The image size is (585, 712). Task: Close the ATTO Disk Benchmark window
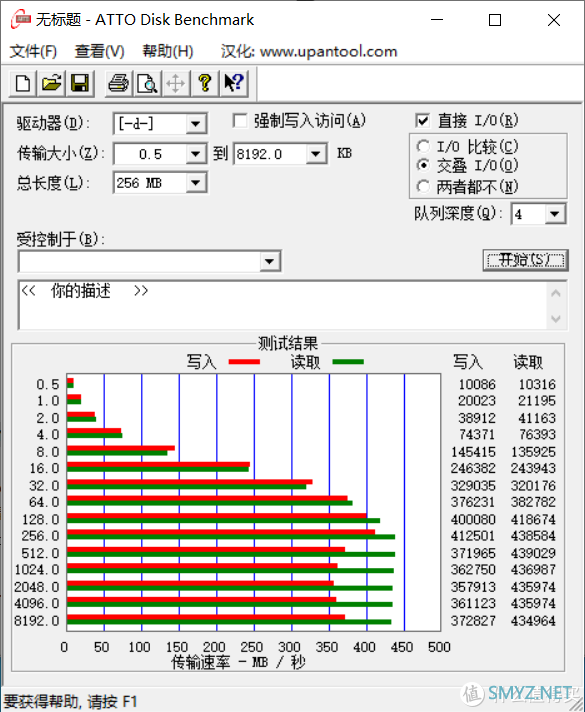[x=554, y=20]
